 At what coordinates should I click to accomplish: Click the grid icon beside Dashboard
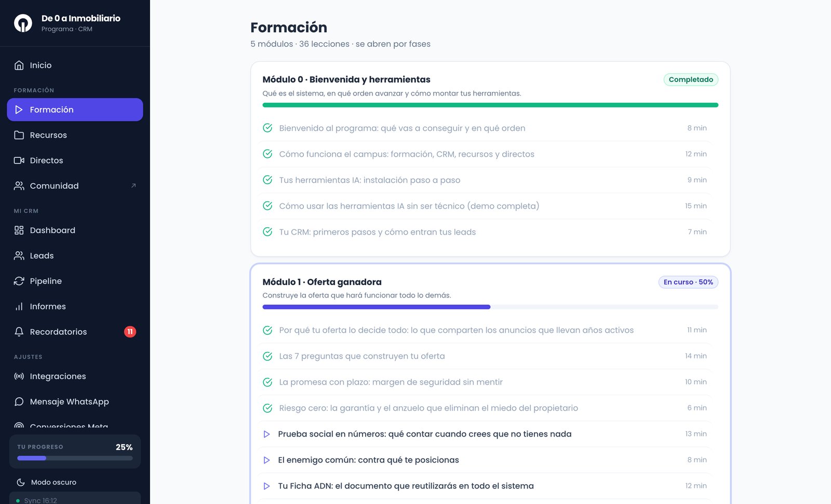click(x=19, y=230)
